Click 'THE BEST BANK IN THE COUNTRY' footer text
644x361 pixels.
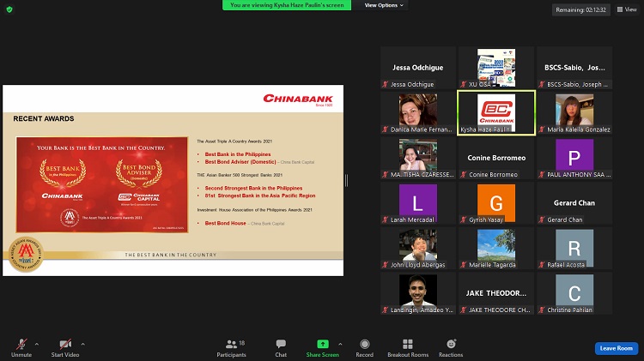171,255
